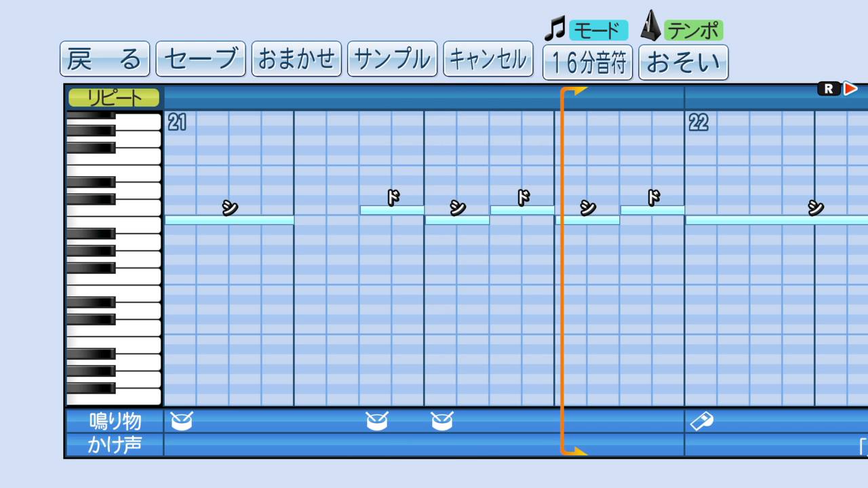Viewport: 868px width, 488px height.
Task: Click the second drum icon in 鳴り物 row
Action: pos(377,422)
